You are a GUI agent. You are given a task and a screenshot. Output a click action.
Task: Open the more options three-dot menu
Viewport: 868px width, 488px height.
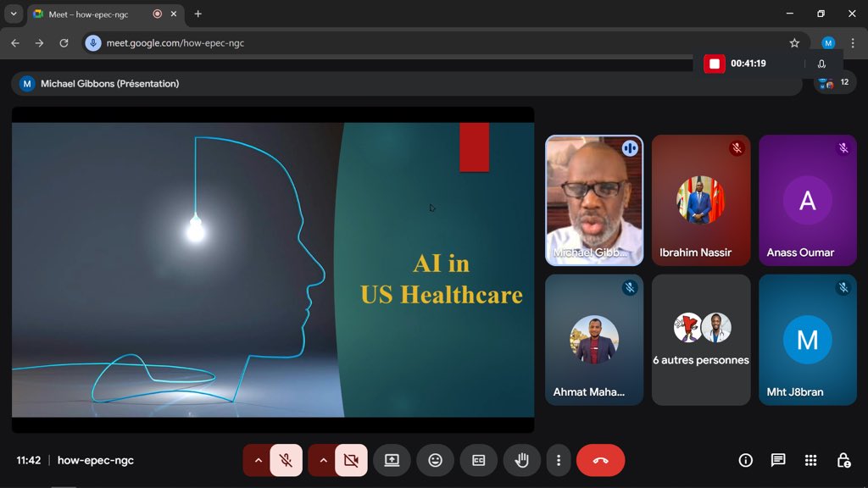(558, 460)
